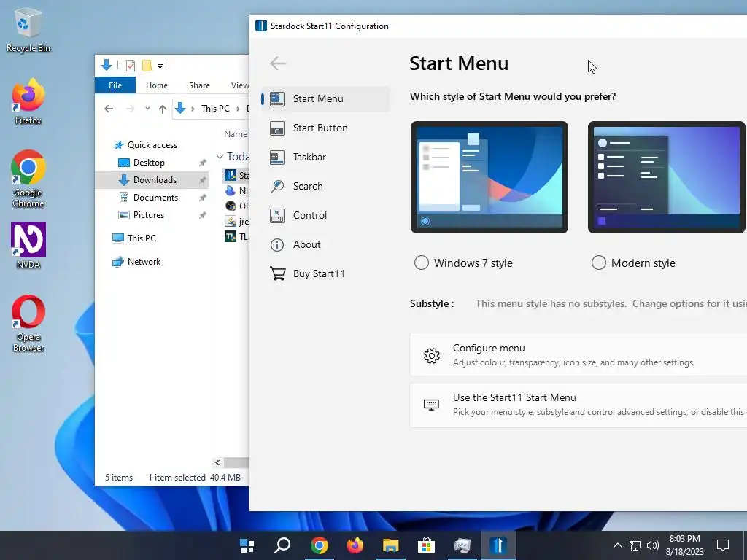Select Documents in Explorer navigation pane
Viewport: 747px width, 560px height.
(155, 198)
